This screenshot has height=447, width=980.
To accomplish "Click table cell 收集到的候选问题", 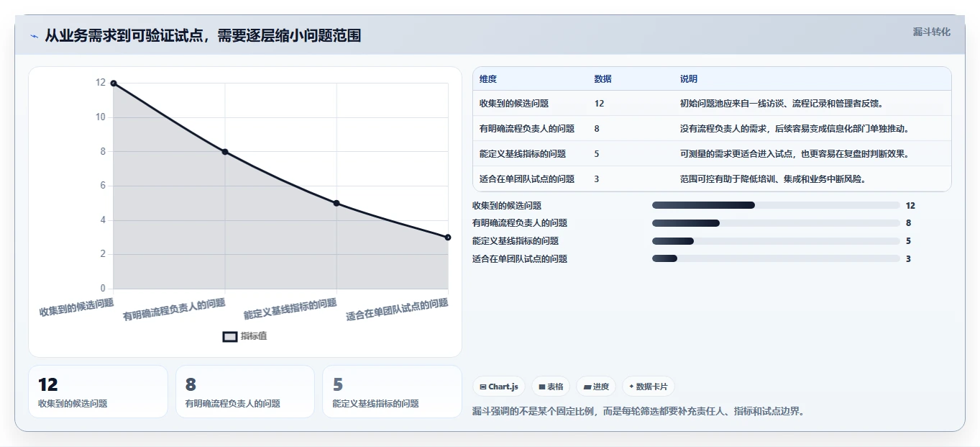I will [514, 104].
